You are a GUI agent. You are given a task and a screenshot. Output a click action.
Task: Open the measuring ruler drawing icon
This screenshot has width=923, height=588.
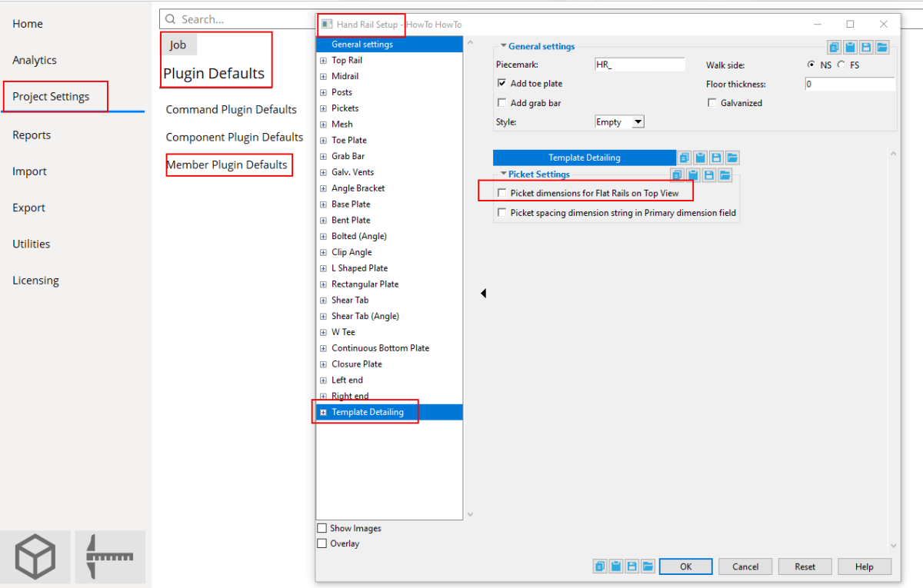(x=110, y=556)
